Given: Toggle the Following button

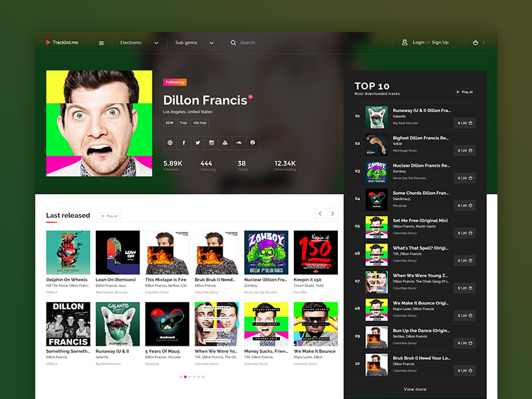Looking at the screenshot, I should tap(175, 82).
